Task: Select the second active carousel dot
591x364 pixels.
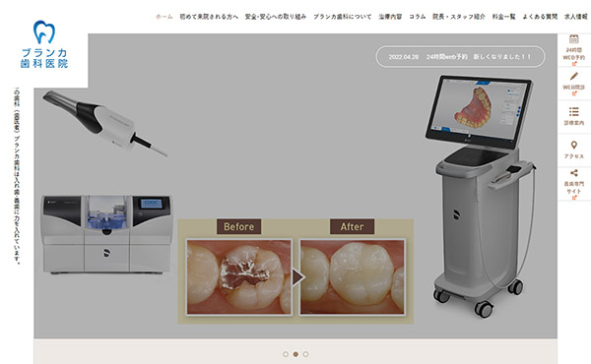Action: [x=295, y=354]
